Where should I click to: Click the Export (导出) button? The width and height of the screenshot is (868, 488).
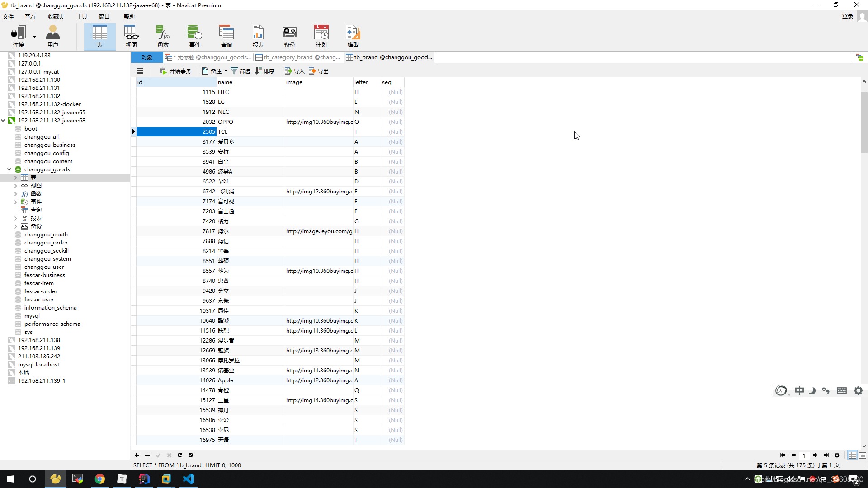(x=319, y=71)
